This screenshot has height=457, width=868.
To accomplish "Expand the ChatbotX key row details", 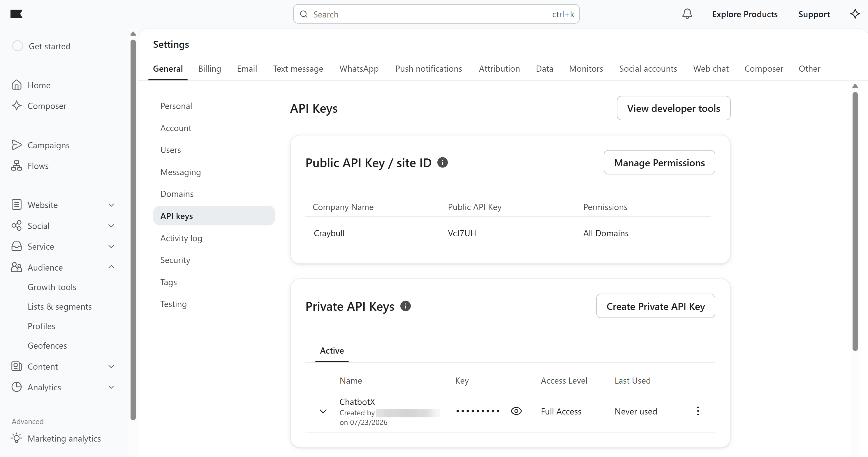I will coord(323,411).
